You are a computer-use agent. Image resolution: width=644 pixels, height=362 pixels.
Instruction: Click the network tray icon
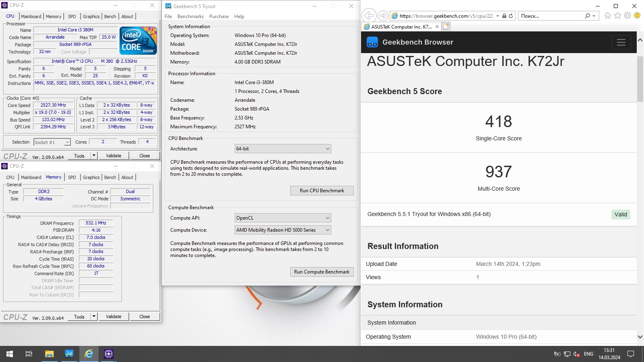point(567,354)
